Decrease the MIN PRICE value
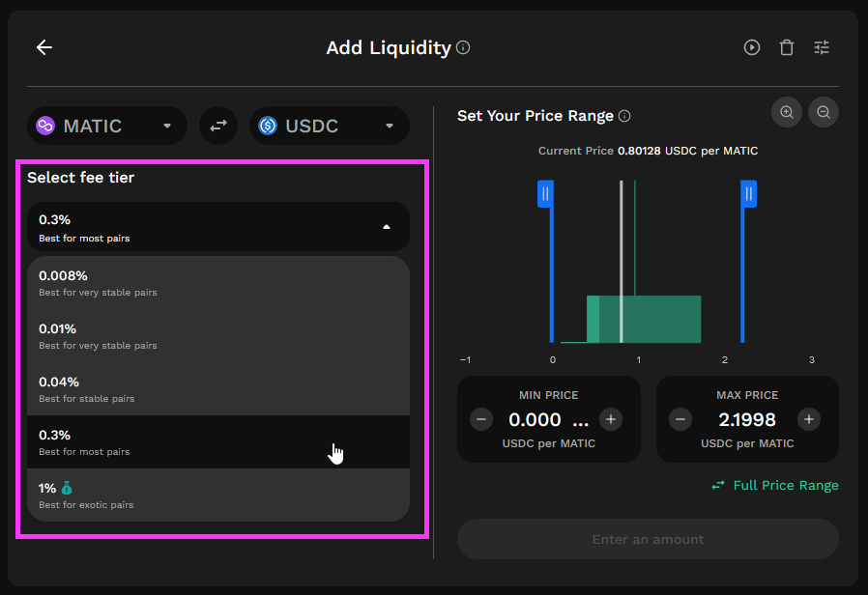The image size is (868, 595). (481, 420)
